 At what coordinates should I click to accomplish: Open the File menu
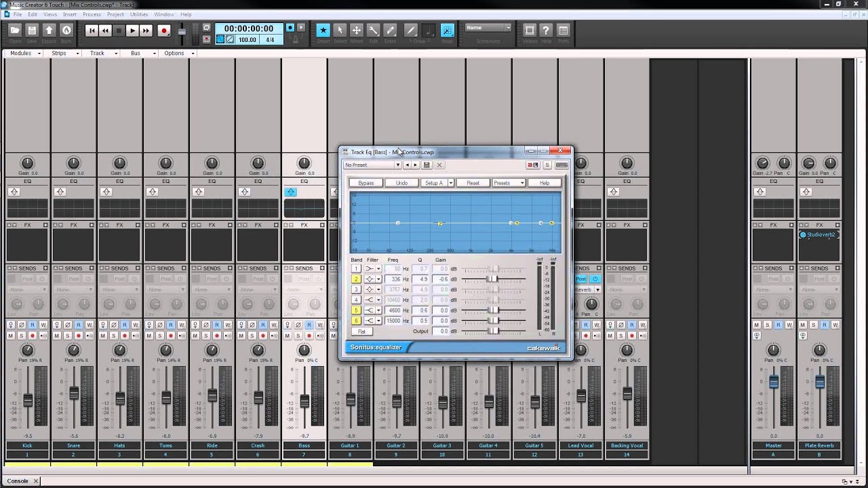click(18, 14)
